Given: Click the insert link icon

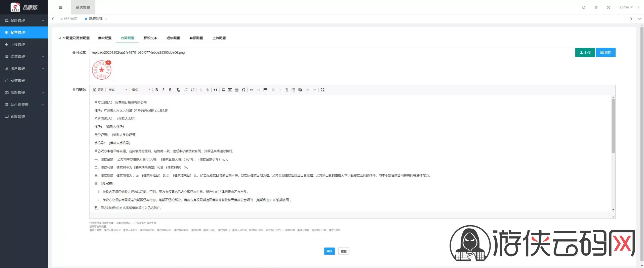Looking at the screenshot, I should (251, 90).
